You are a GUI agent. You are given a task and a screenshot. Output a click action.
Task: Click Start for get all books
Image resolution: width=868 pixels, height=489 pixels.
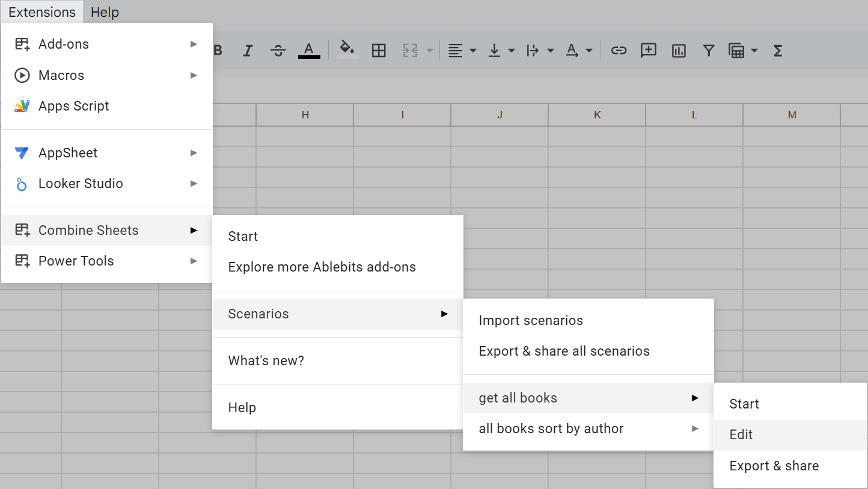[x=790, y=404]
